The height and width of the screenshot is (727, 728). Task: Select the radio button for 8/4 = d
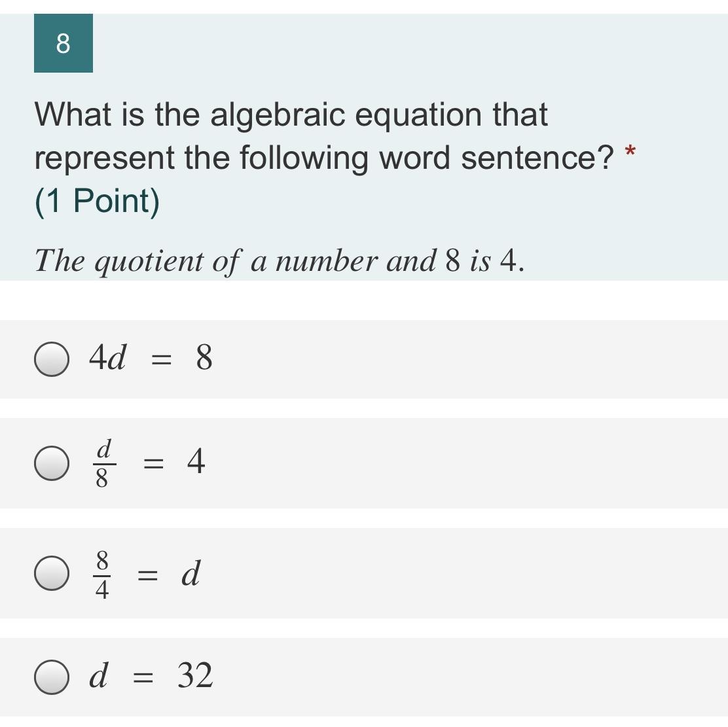coord(52,573)
